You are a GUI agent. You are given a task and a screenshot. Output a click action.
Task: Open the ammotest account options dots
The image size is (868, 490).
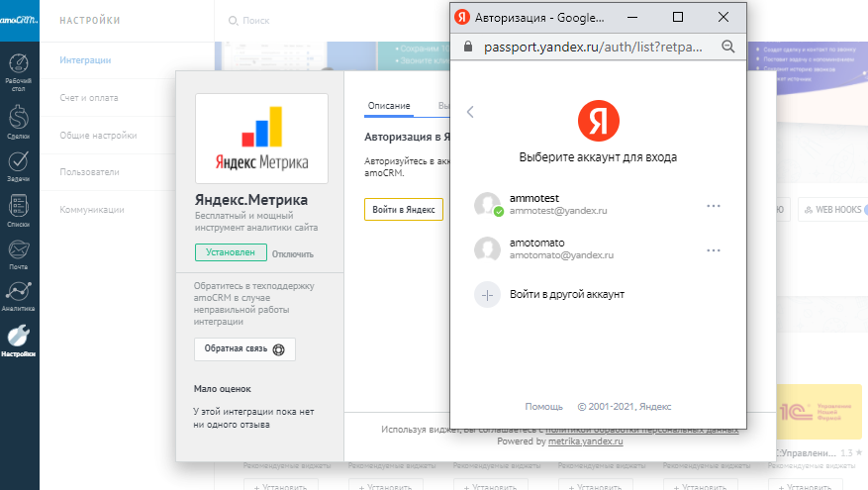[714, 206]
